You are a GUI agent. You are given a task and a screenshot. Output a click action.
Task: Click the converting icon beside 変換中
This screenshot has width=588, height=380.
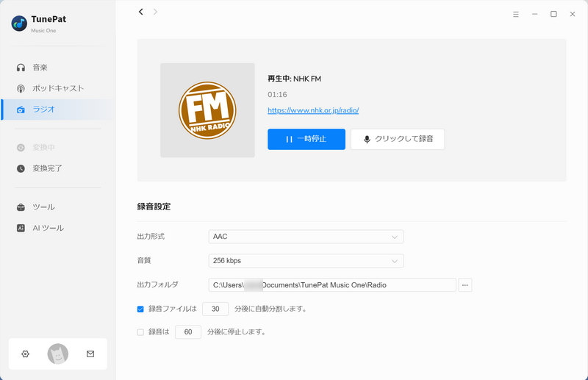[21, 148]
